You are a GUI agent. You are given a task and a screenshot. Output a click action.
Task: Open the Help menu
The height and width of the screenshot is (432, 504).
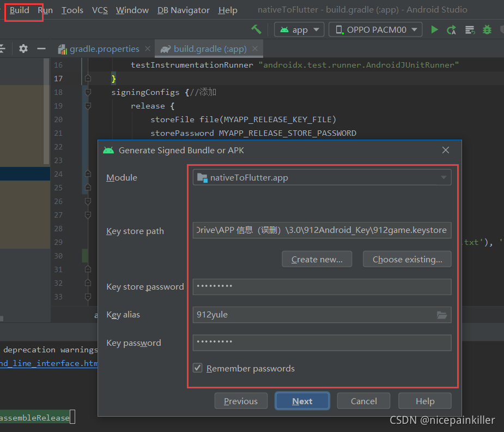[x=228, y=10]
